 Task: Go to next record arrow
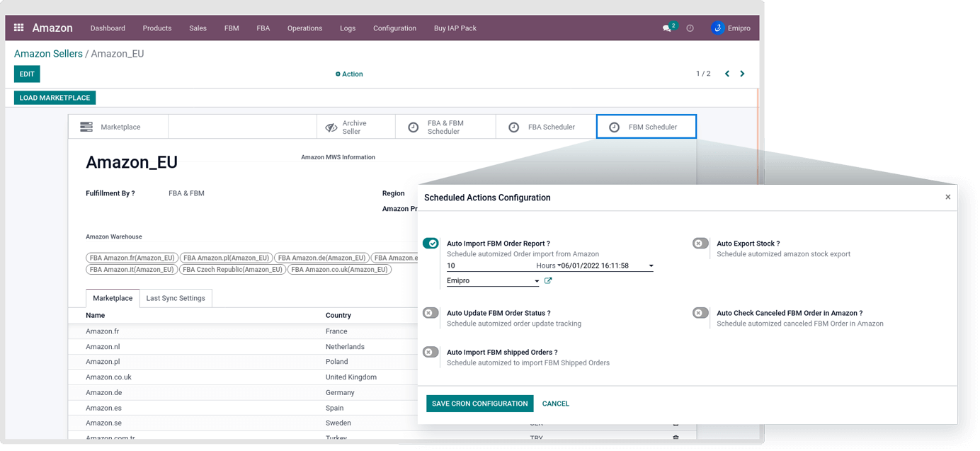(x=742, y=74)
